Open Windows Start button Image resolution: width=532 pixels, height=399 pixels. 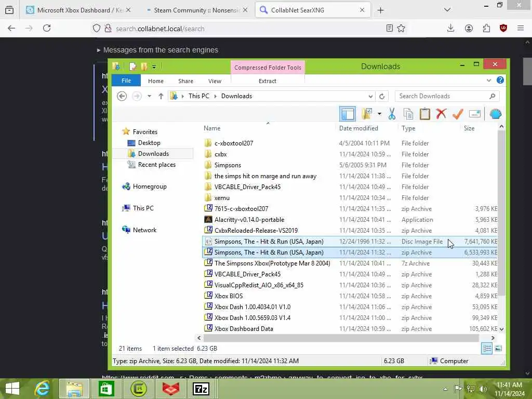tap(12, 389)
